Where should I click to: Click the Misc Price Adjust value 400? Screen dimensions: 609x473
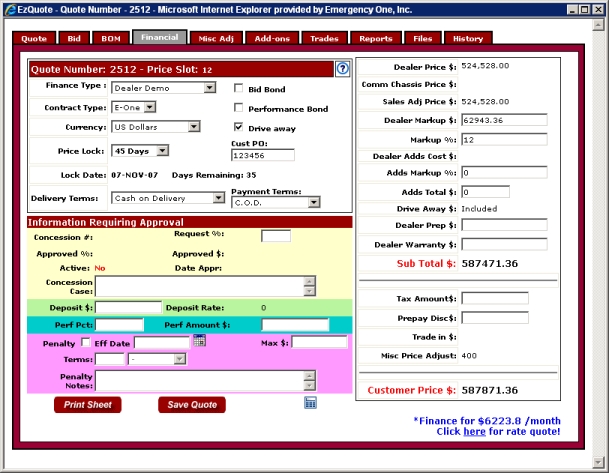tap(469, 356)
